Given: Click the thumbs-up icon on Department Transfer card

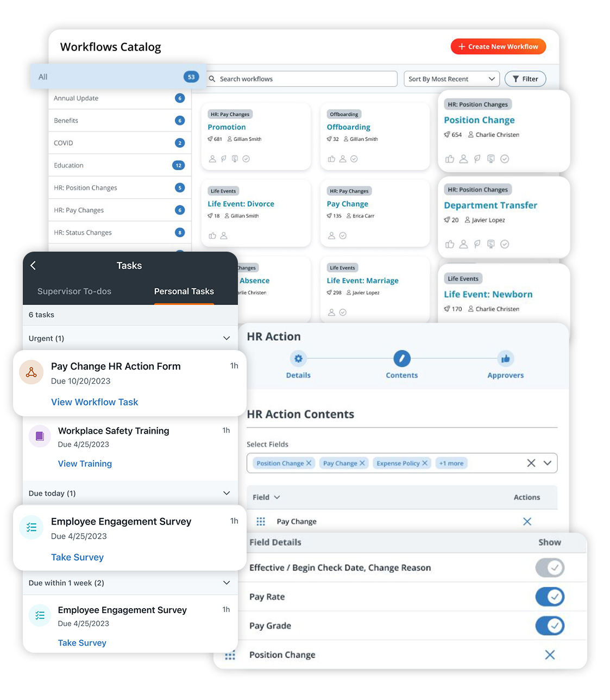Looking at the screenshot, I should pyautogui.click(x=450, y=245).
